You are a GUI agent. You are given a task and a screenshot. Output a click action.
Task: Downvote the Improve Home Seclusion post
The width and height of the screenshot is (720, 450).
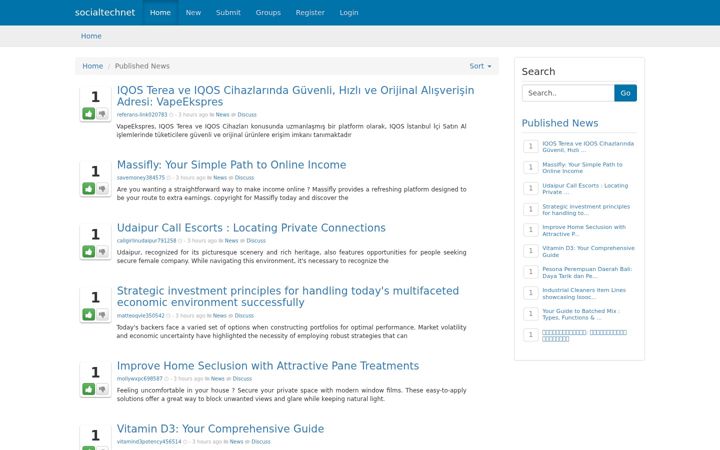[x=102, y=389]
